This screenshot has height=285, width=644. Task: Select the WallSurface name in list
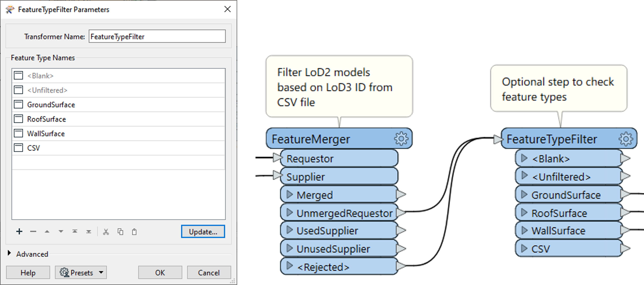click(x=46, y=134)
